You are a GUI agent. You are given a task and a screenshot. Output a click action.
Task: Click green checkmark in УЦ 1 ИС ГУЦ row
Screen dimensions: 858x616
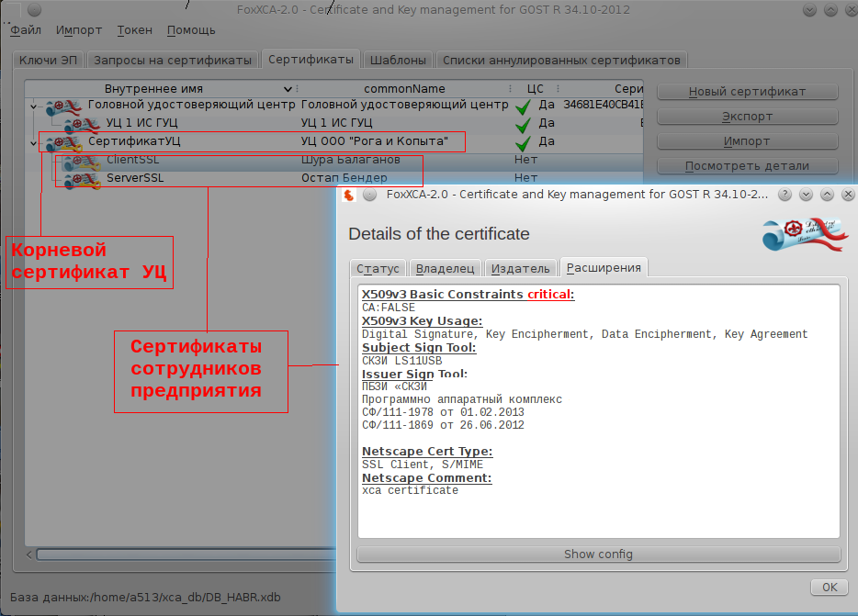coord(523,125)
